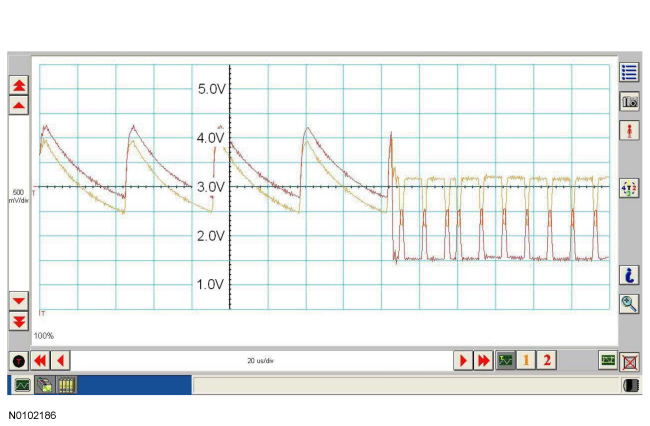
Task: Click single up arrow for voltage scale
Action: point(19,104)
